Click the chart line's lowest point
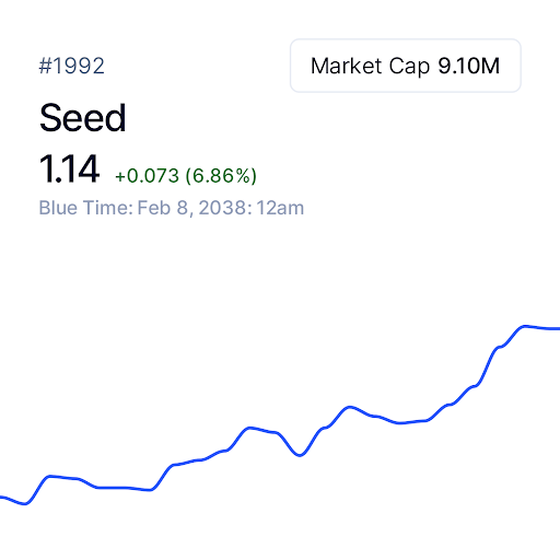The width and height of the screenshot is (560, 560). tap(25, 504)
